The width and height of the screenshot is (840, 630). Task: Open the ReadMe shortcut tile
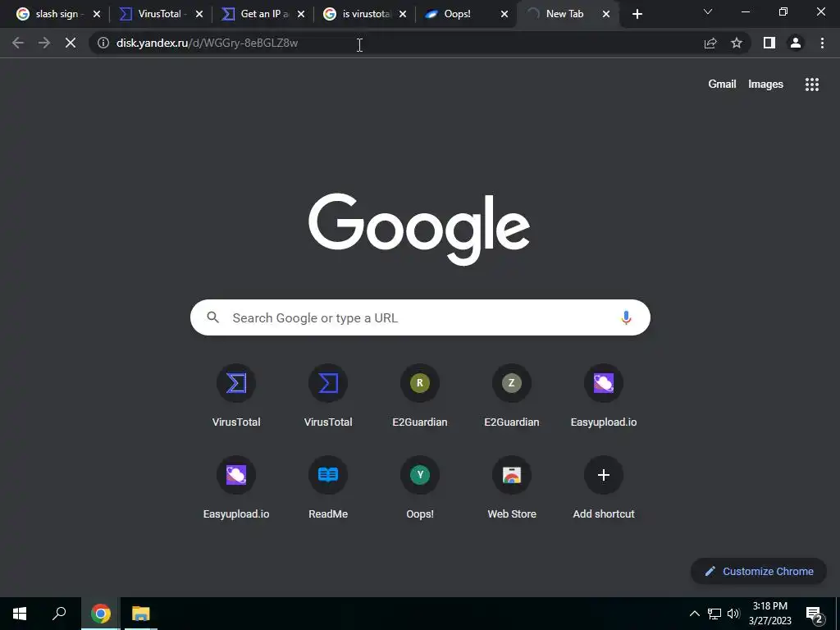point(328,487)
